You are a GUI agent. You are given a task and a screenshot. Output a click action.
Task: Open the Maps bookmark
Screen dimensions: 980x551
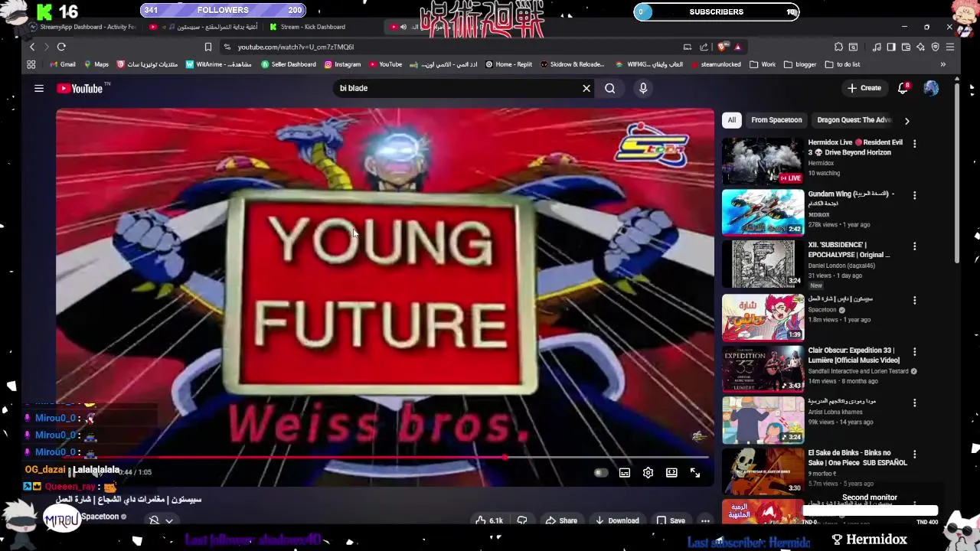point(96,64)
